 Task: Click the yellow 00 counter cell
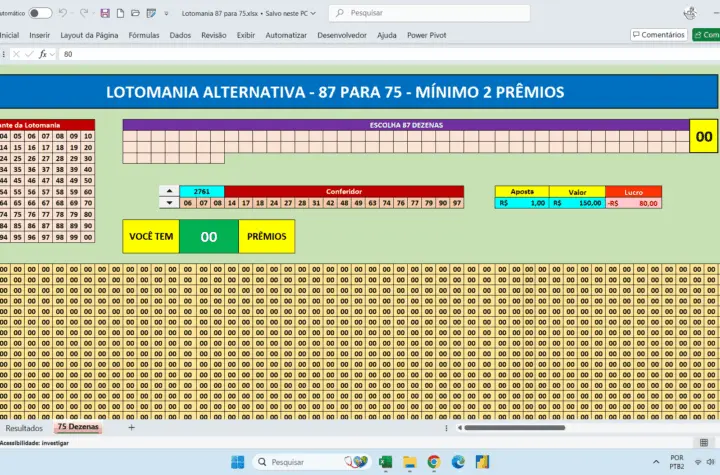[703, 136]
